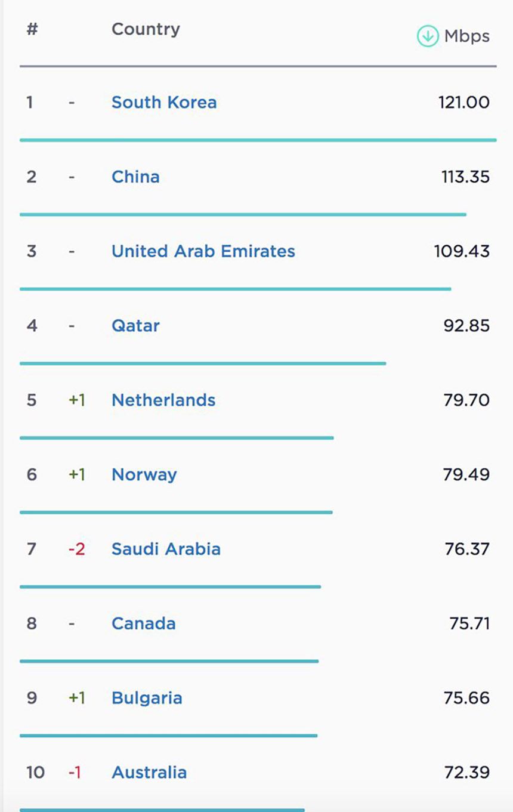The width and height of the screenshot is (513, 812).
Task: Open the Qatar country link
Action: pos(135,326)
